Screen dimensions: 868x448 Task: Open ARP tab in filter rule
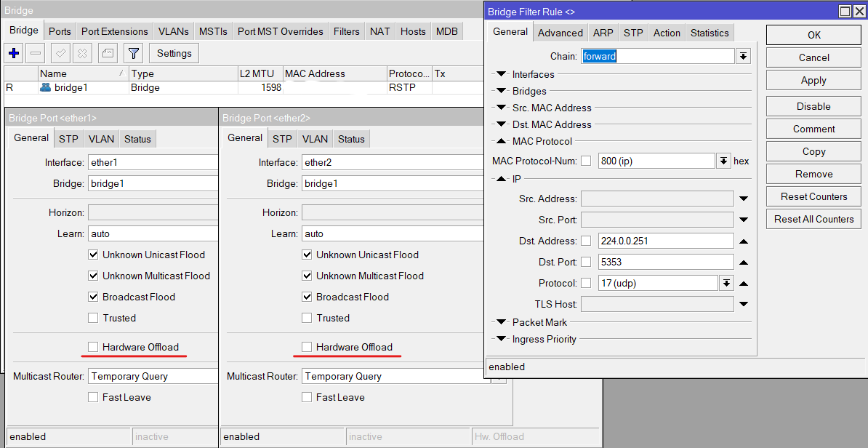[x=603, y=33]
